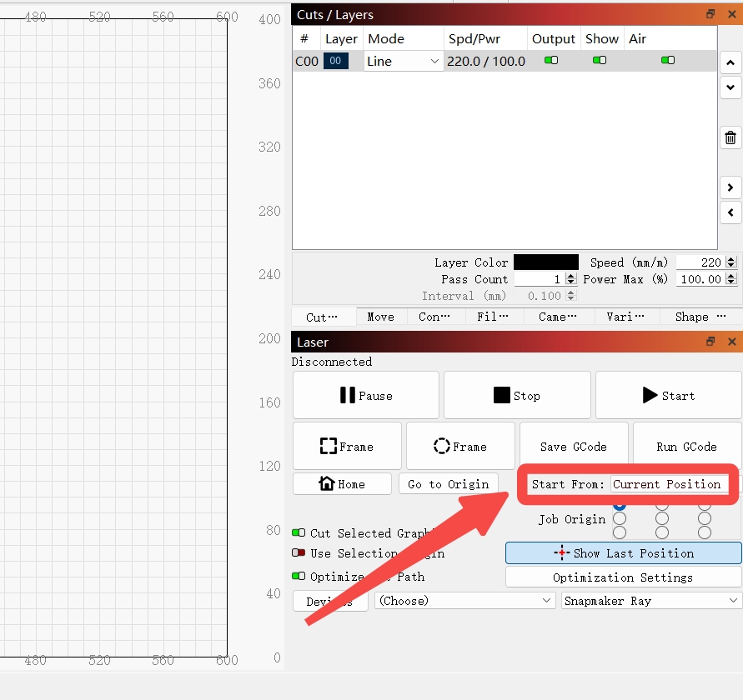Toggle Air for layer C00
This screenshot has width=743, height=700.
668,60
